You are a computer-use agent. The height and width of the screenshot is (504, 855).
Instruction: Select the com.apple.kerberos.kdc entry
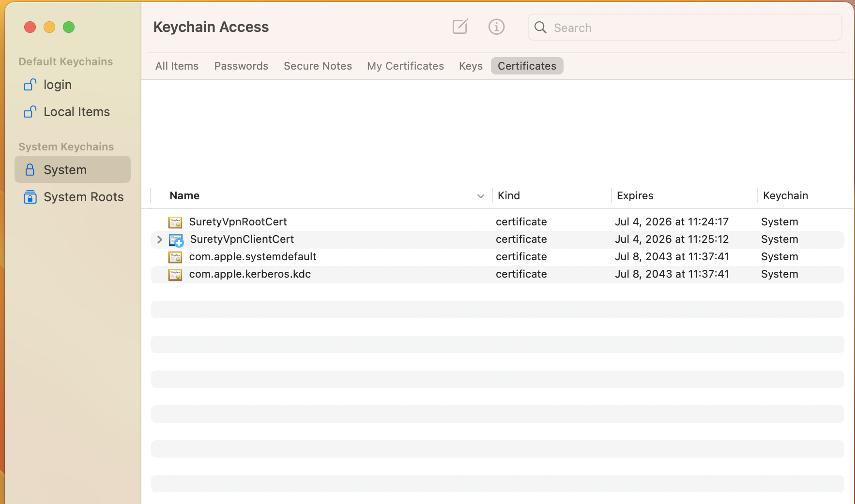250,274
